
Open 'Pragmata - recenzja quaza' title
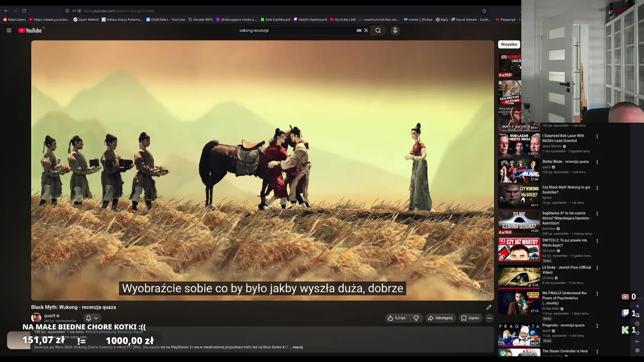click(x=563, y=325)
